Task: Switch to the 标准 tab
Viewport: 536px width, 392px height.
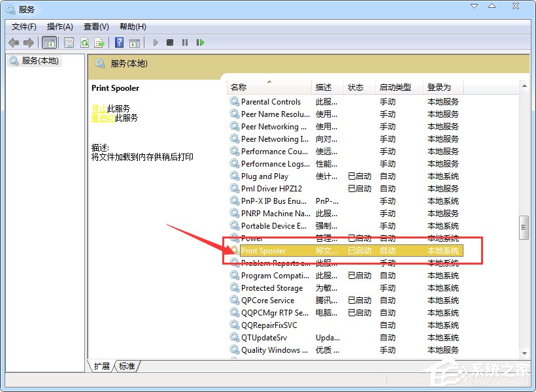Action: point(126,367)
